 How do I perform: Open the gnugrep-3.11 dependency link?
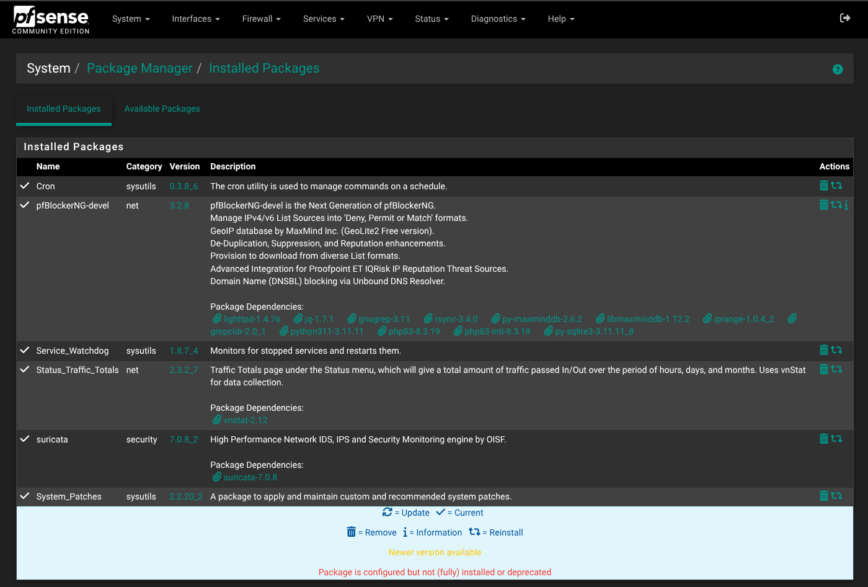point(379,319)
